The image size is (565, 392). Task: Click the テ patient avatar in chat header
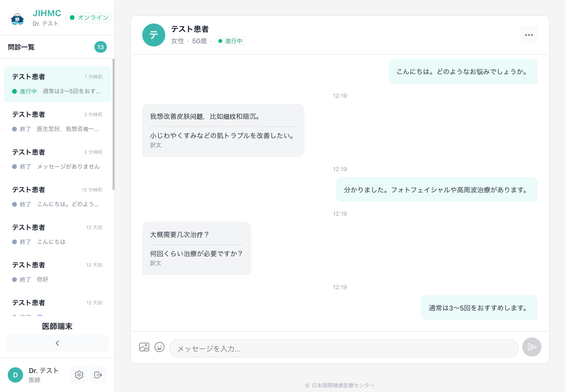[153, 35]
